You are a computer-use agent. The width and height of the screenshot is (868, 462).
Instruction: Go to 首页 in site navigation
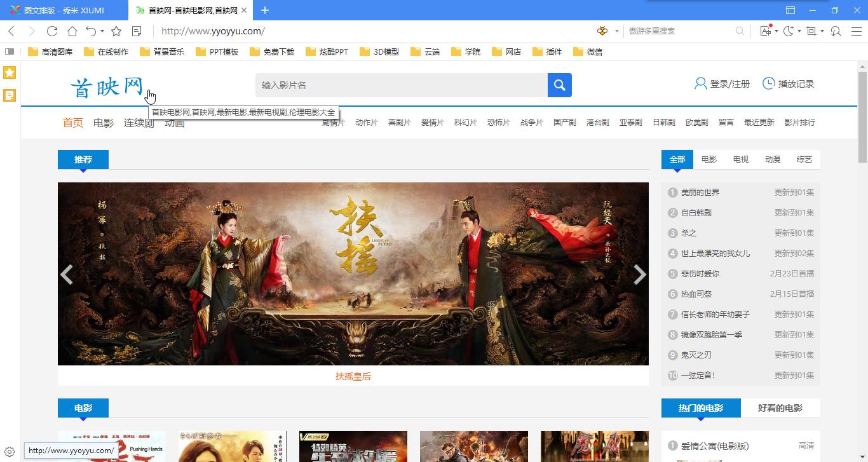tap(73, 123)
